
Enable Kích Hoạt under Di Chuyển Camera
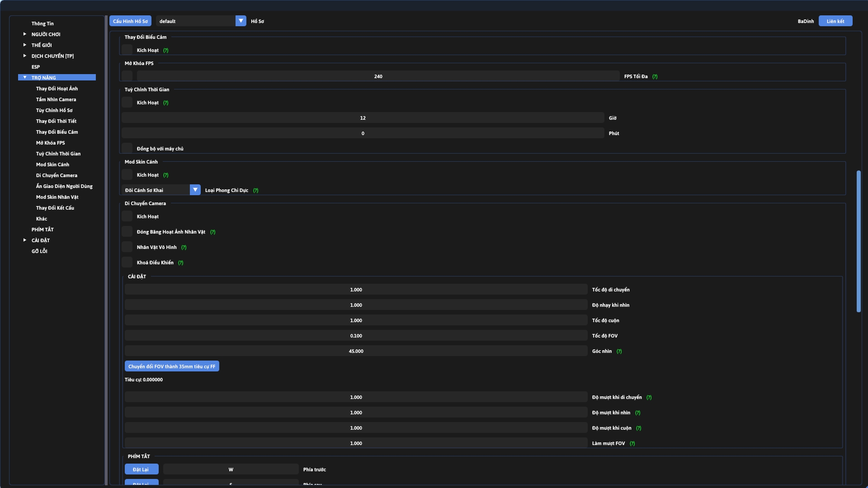tap(127, 216)
